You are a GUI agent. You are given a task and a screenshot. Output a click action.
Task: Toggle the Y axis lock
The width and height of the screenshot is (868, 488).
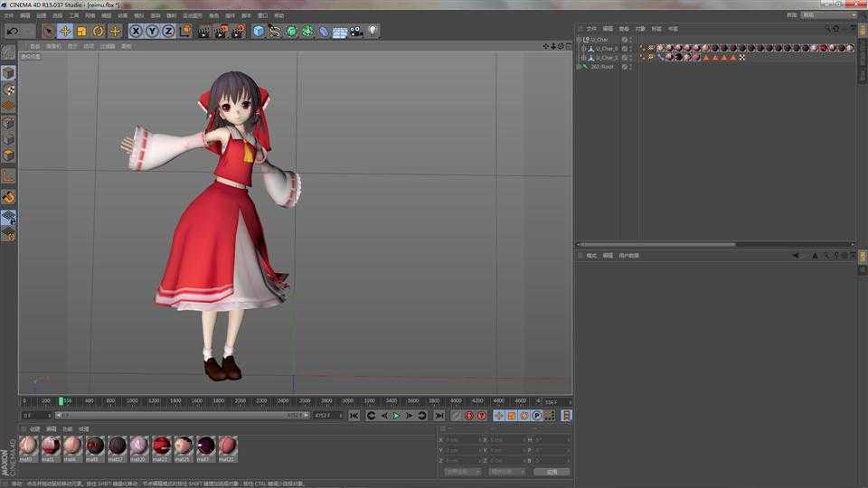(x=152, y=32)
